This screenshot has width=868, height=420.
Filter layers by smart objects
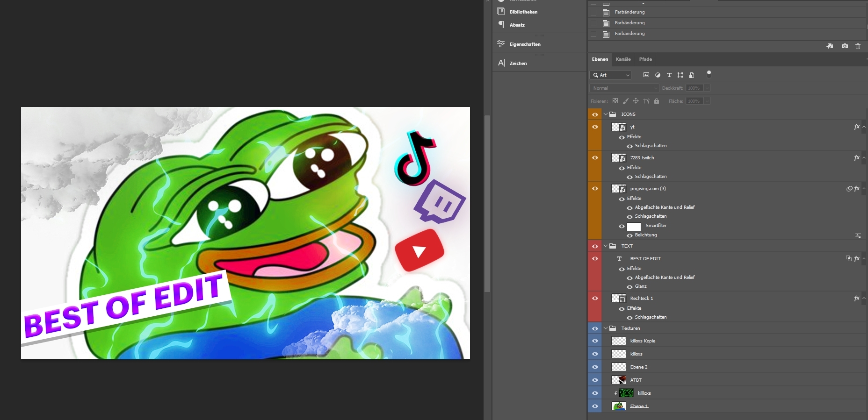point(692,75)
